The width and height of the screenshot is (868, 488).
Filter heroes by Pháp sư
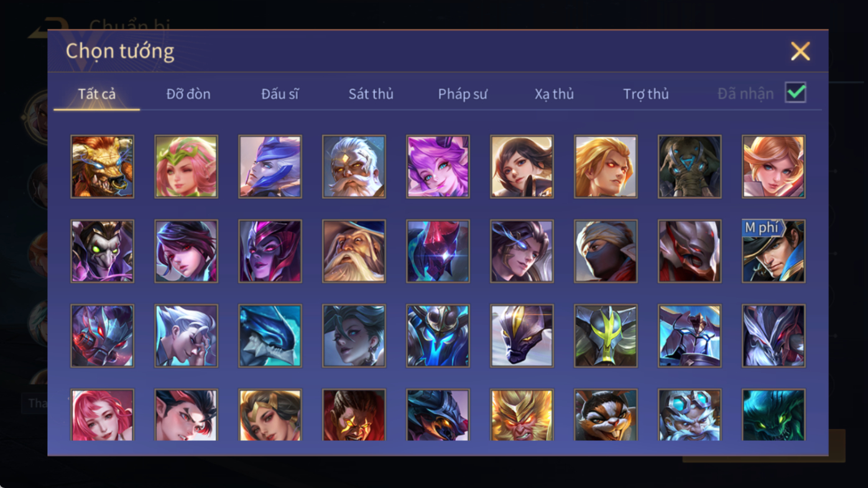tap(463, 94)
